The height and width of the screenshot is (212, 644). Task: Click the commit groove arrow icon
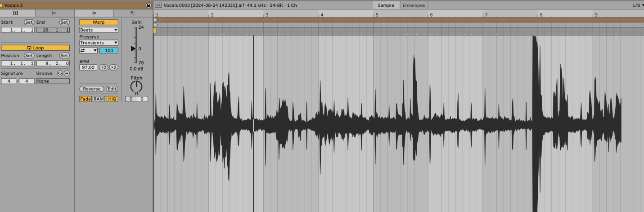[67, 73]
